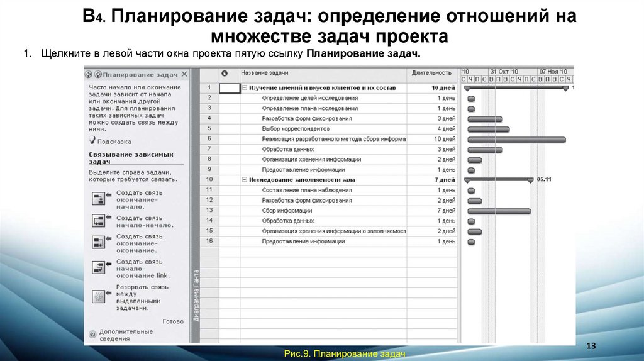The height and width of the screenshot is (361, 644).
Task: Select the empty indicator cell in row 1
Action: [230, 88]
